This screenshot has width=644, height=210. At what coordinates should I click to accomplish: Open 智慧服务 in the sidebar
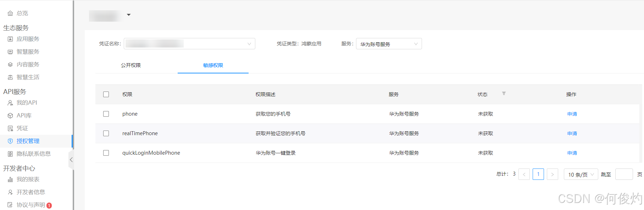click(x=28, y=52)
